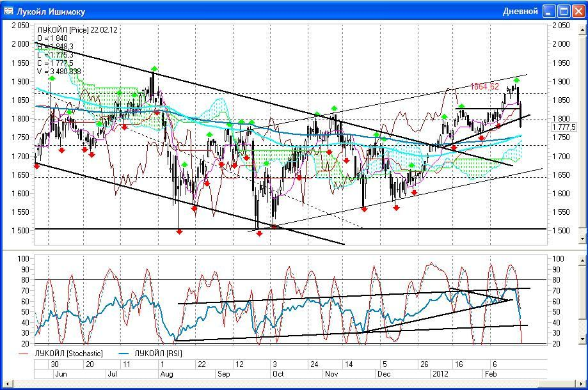Click the ЛУКОЙЛ [Price] 22.02.12 header label
Screen dimensions: 588x390
pyautogui.click(x=77, y=30)
